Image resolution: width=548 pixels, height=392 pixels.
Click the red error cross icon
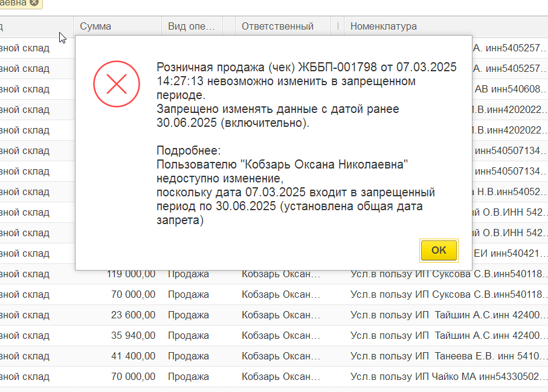117,84
